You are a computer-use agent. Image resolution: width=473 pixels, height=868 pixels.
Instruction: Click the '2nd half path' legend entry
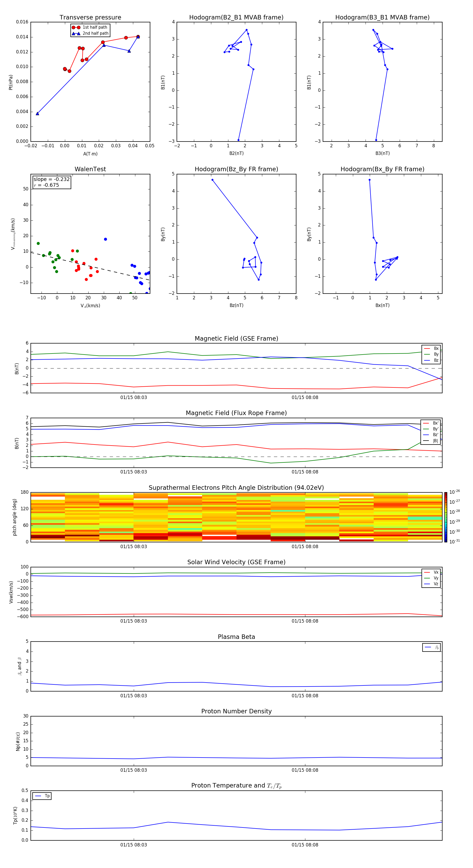tap(90, 33)
